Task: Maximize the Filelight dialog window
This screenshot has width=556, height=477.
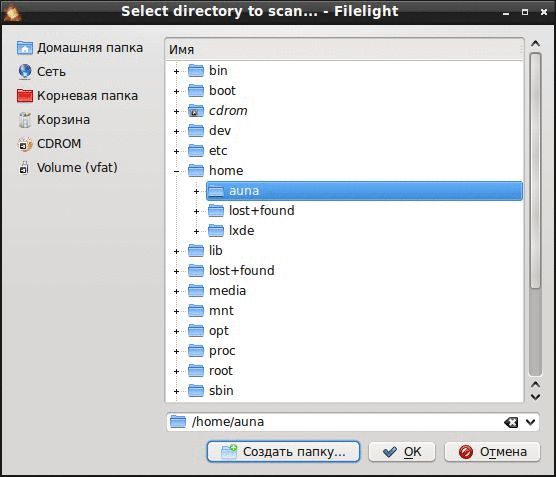Action: click(x=525, y=13)
